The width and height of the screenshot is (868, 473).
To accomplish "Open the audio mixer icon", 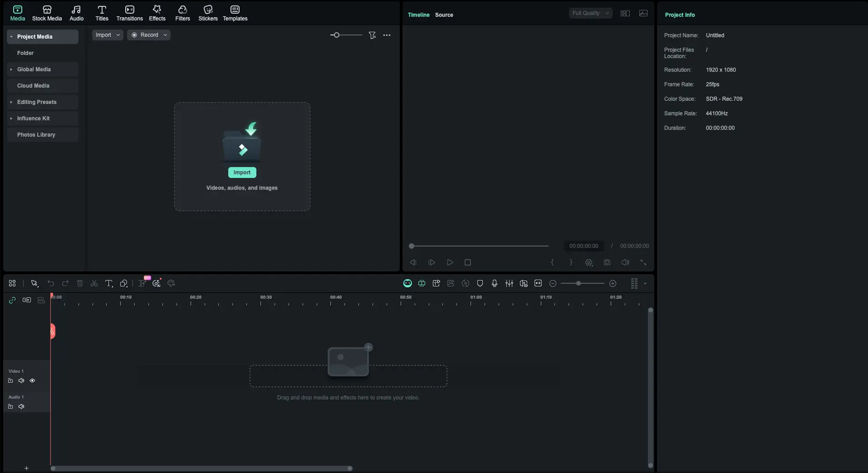I will pos(509,284).
